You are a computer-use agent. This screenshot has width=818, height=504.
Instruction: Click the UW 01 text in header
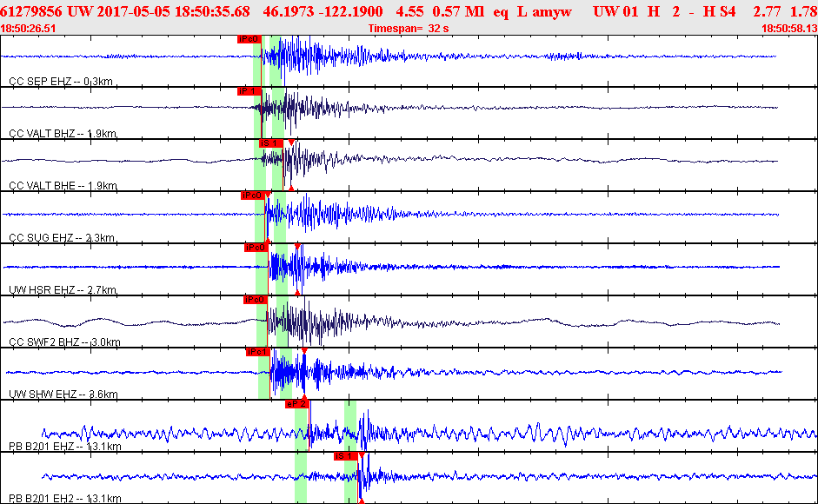(x=615, y=11)
